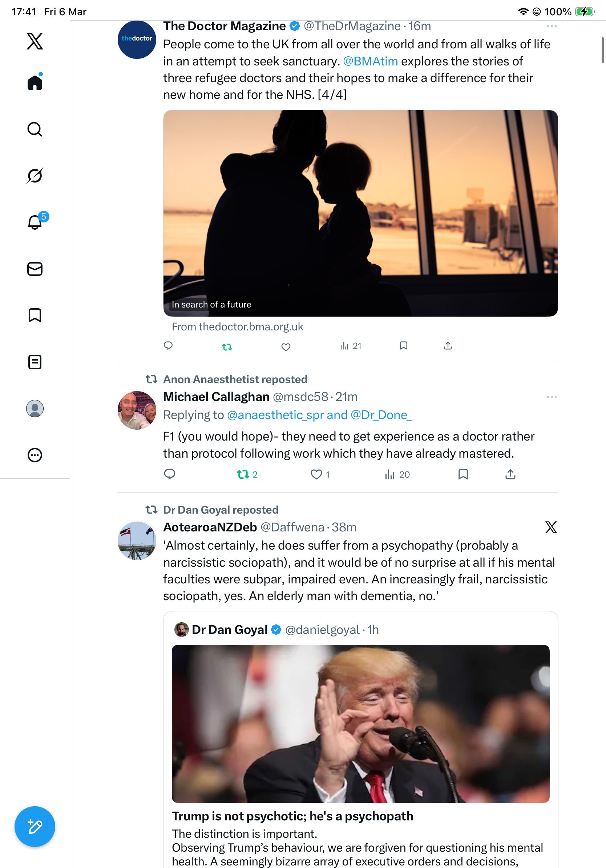Open 'In search of a future' article image
The height and width of the screenshot is (868, 606).
360,213
